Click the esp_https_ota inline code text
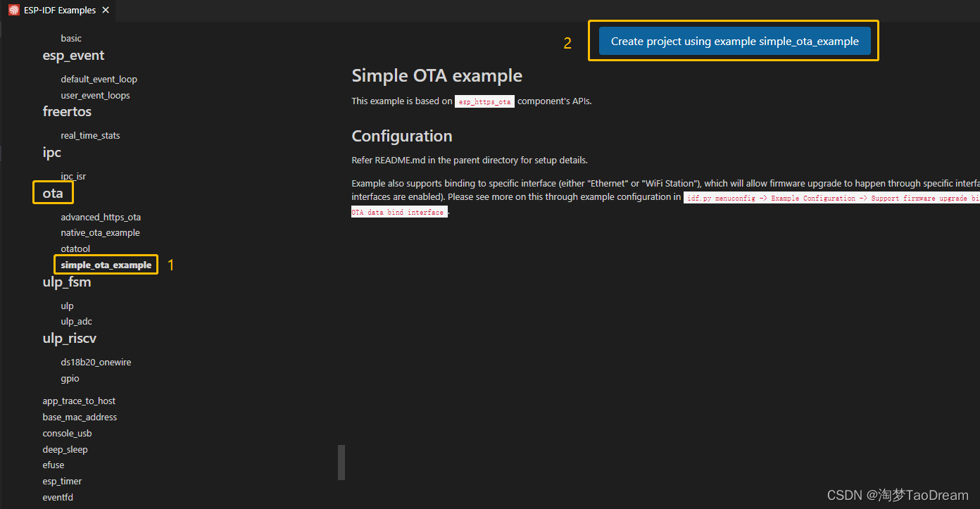 coord(485,101)
